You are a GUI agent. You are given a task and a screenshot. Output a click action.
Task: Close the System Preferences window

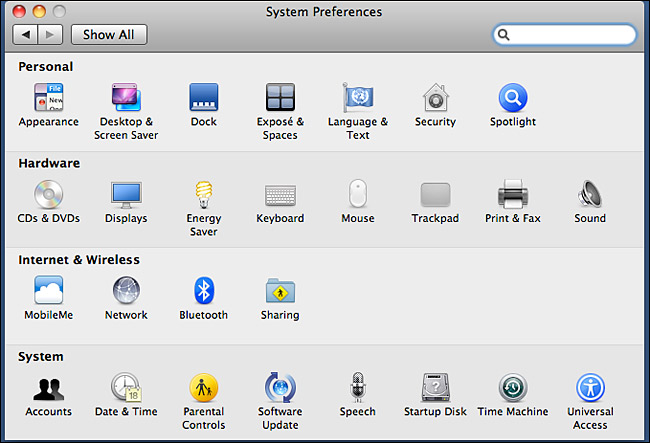19,11
